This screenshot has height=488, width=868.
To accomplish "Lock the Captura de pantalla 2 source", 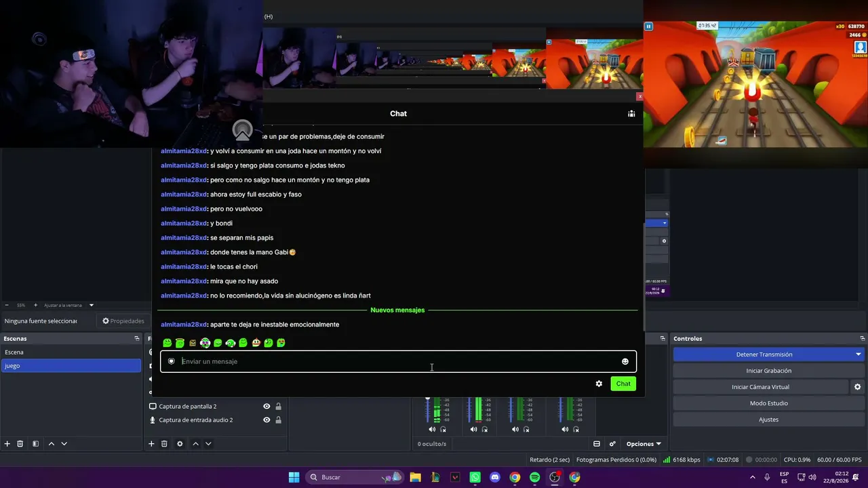I will pos(278,407).
